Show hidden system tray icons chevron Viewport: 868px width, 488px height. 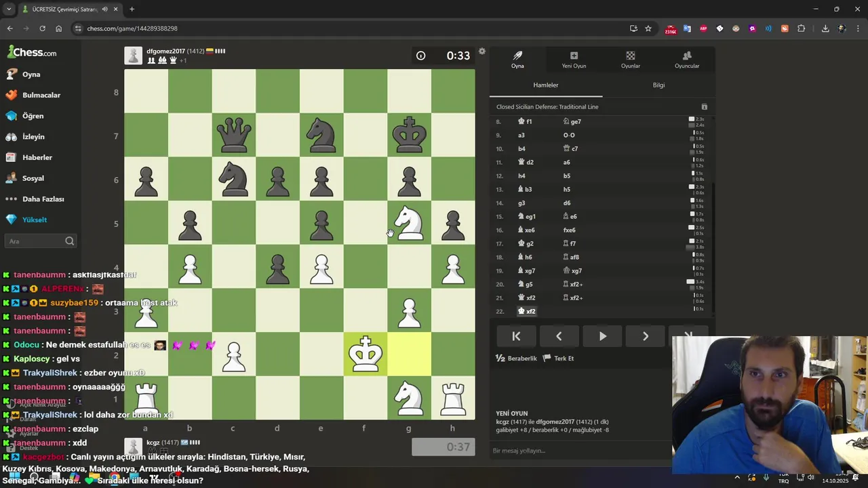(737, 477)
